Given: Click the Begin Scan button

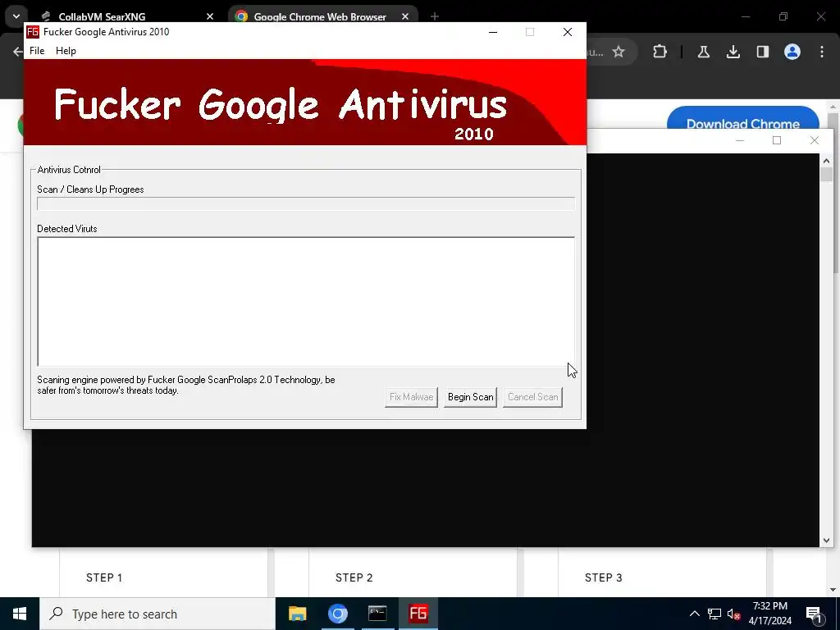Looking at the screenshot, I should point(470,397).
